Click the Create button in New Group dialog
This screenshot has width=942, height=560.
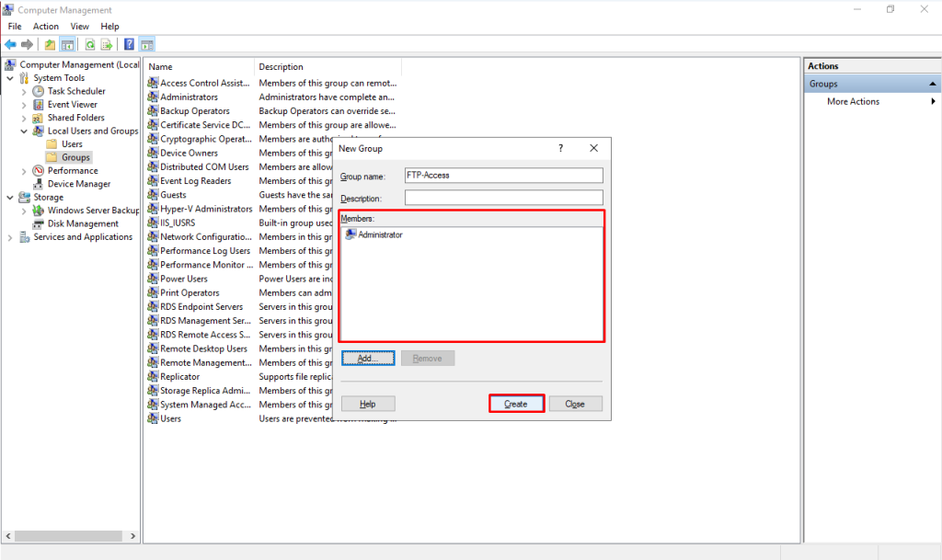click(x=516, y=403)
